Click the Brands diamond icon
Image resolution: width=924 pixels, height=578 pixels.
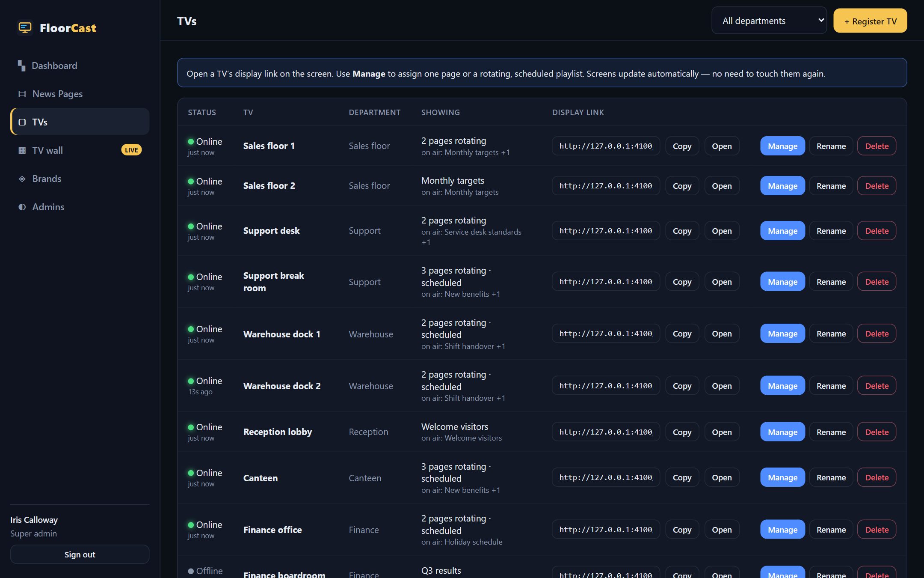[22, 179]
